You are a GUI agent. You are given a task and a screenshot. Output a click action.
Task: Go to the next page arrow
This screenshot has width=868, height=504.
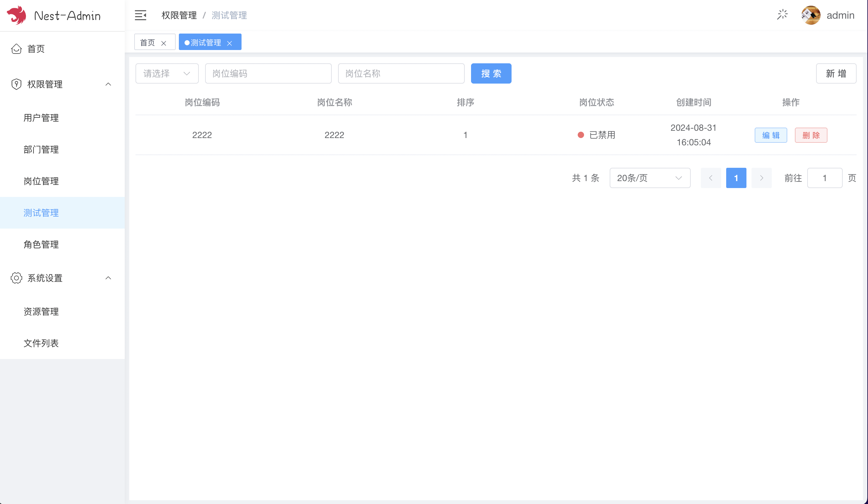click(x=761, y=178)
